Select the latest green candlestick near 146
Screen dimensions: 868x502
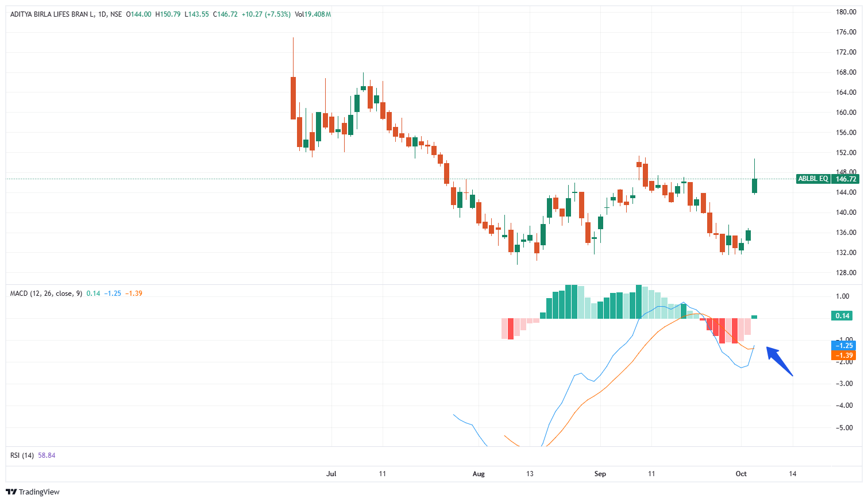point(754,186)
